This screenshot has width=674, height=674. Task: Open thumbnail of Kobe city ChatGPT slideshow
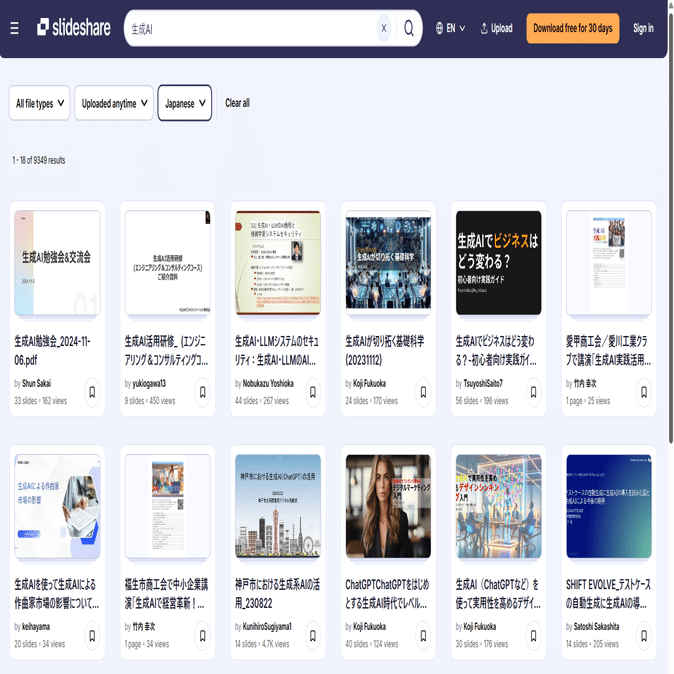[278, 506]
